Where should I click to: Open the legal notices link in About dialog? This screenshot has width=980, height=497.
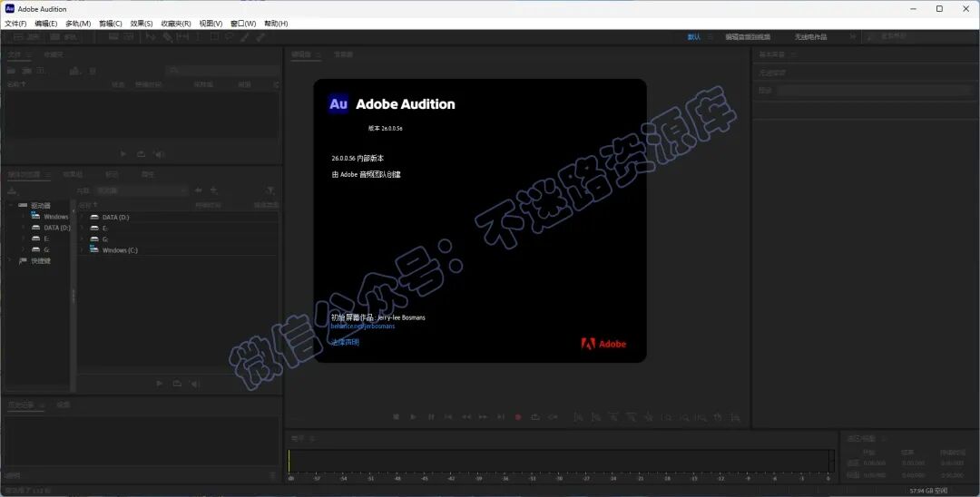click(x=345, y=342)
